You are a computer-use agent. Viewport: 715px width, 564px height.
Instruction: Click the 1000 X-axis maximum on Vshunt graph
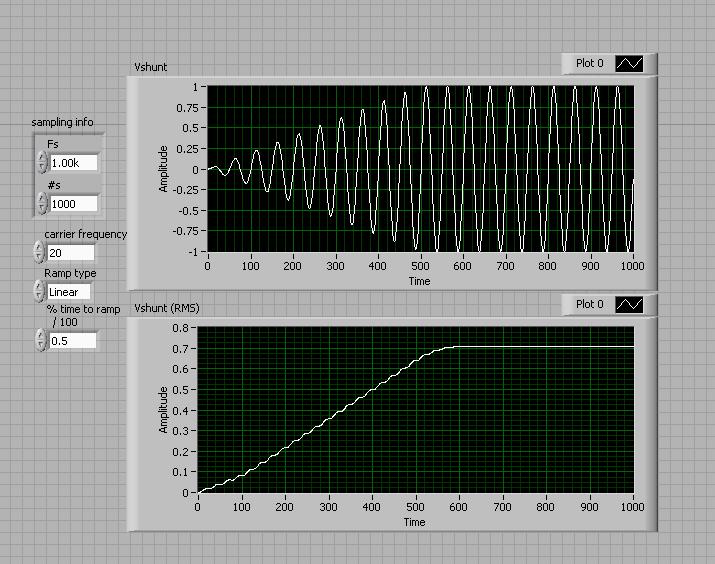(x=632, y=266)
